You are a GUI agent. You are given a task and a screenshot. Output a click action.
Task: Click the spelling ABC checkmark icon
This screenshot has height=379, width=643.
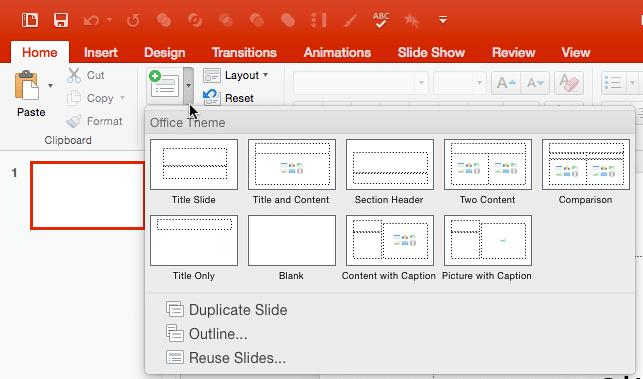(381, 20)
